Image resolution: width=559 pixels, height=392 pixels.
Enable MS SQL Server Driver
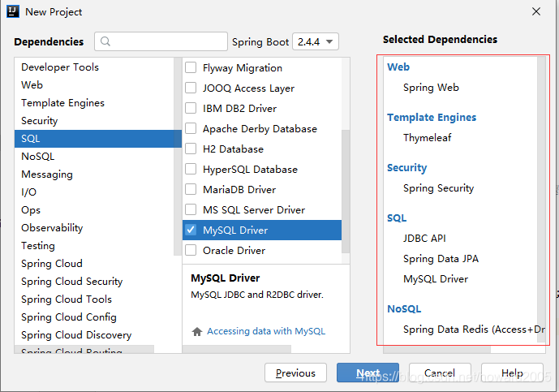pos(191,209)
